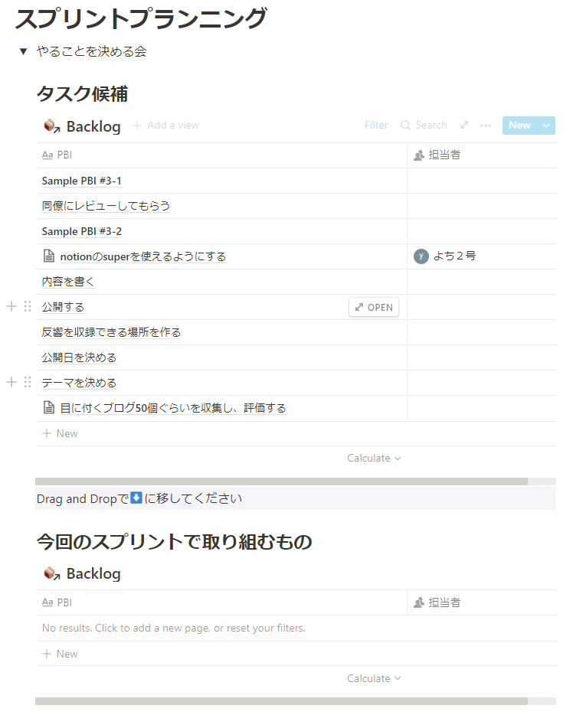Click the Search magnifier icon
The height and width of the screenshot is (728, 586).
pyautogui.click(x=406, y=126)
